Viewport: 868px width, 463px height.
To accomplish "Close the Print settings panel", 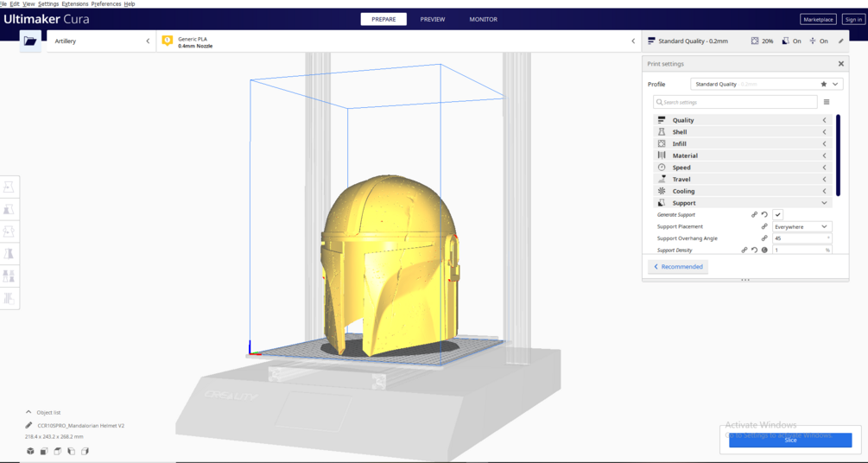I will tap(841, 64).
